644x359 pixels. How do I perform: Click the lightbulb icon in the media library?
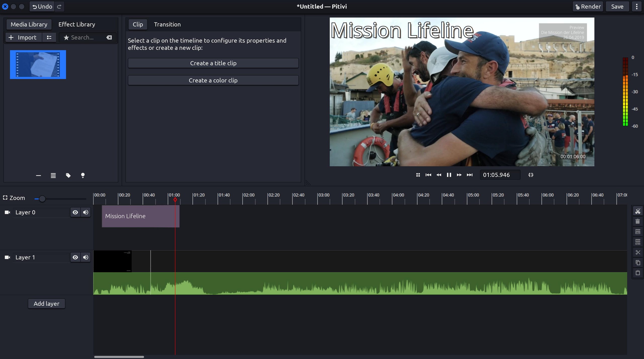[83, 175]
